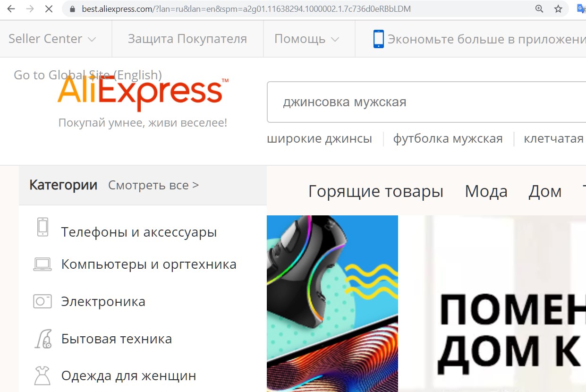Screen dimensions: 586x392
Task: Click the search field with джинсовка мужская
Action: (426, 102)
